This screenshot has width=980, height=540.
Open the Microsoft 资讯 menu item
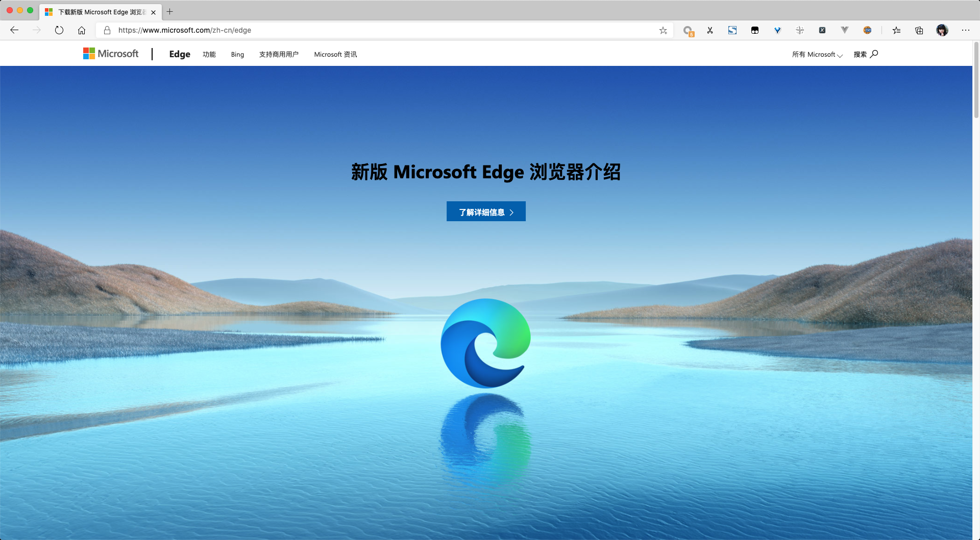335,54
